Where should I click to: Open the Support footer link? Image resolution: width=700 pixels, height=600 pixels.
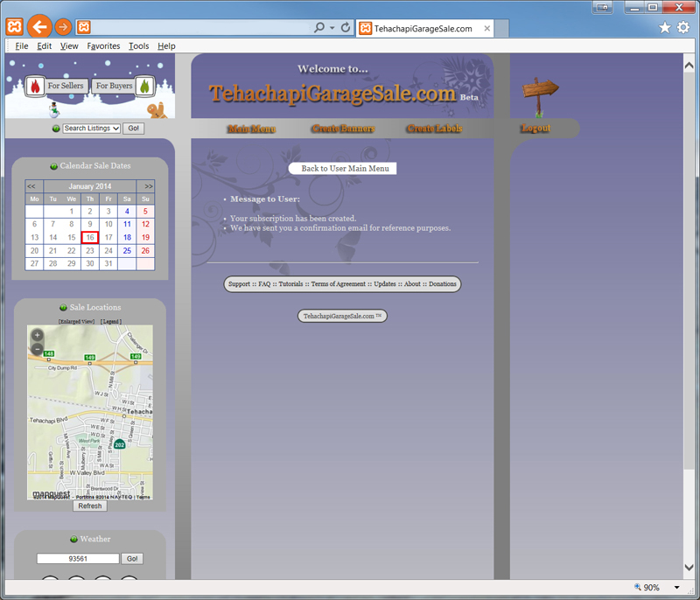239,283
